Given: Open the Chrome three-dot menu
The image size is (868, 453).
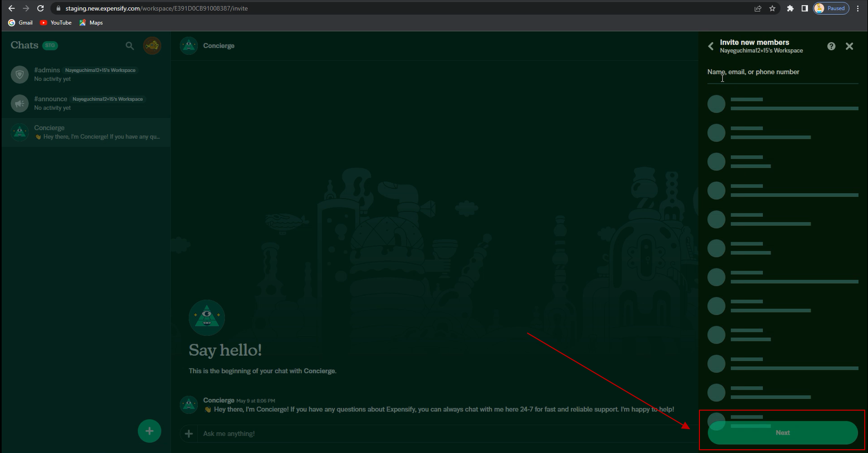Looking at the screenshot, I should pyautogui.click(x=858, y=8).
